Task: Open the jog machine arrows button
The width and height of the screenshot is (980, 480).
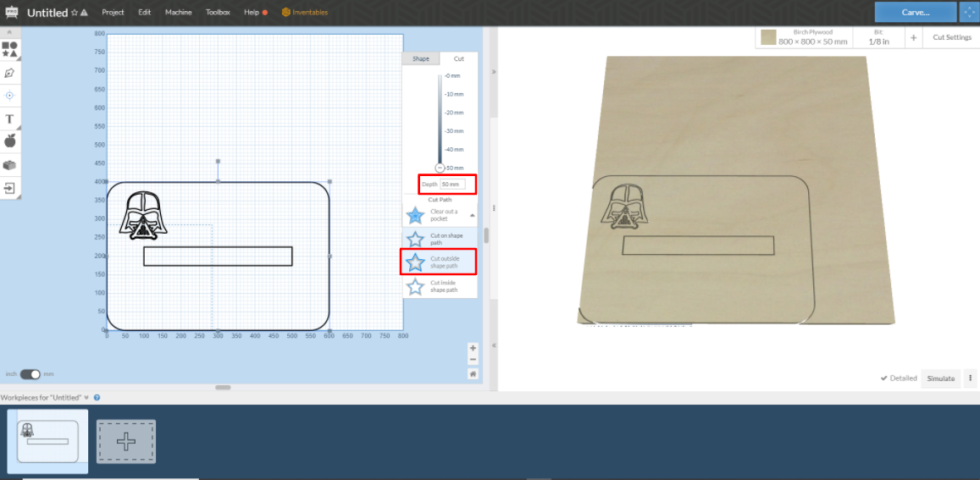Action: 969,12
